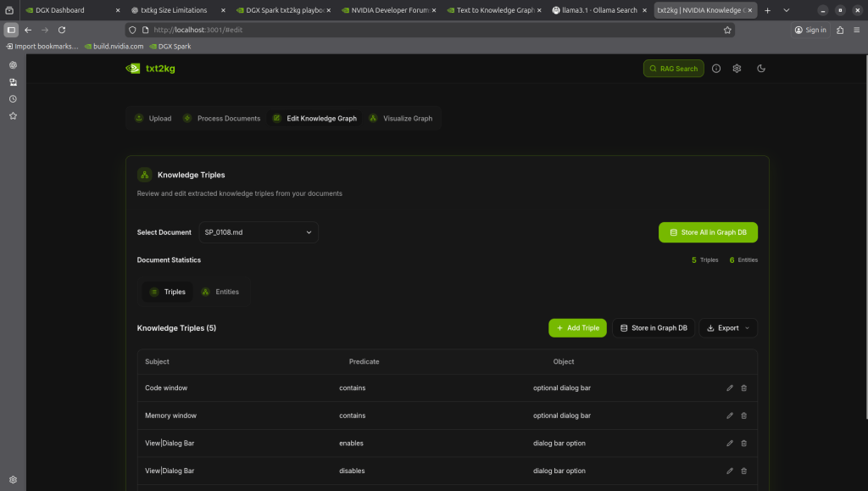This screenshot has height=491, width=868.
Task: Click the info icon in header
Action: point(716,69)
